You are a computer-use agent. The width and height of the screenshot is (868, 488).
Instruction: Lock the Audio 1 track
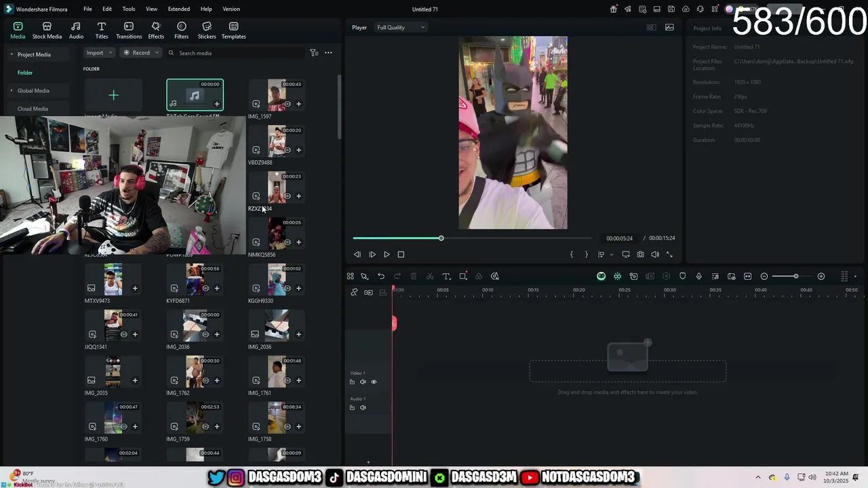[352, 407]
